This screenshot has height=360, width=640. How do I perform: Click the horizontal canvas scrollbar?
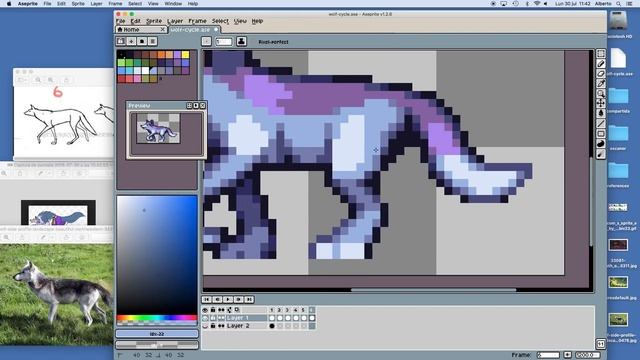click(x=433, y=290)
